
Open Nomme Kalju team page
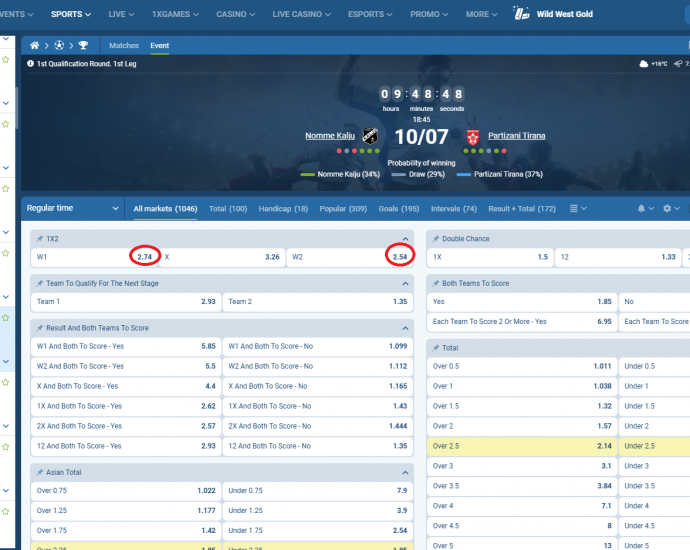click(330, 136)
